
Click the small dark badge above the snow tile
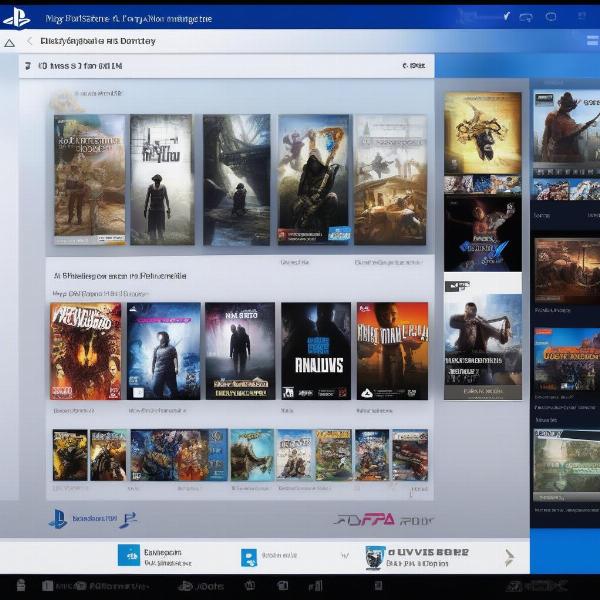click(x=457, y=286)
